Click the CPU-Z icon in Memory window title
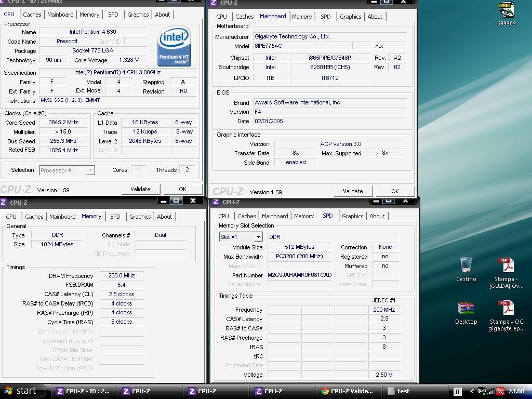The width and height of the screenshot is (532, 399). pyautogui.click(x=4, y=202)
